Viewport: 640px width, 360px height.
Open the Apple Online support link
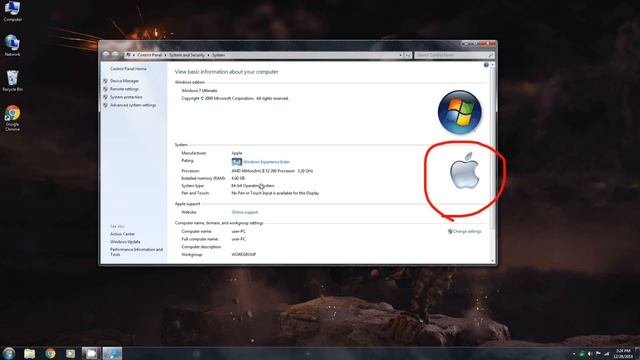coord(245,212)
